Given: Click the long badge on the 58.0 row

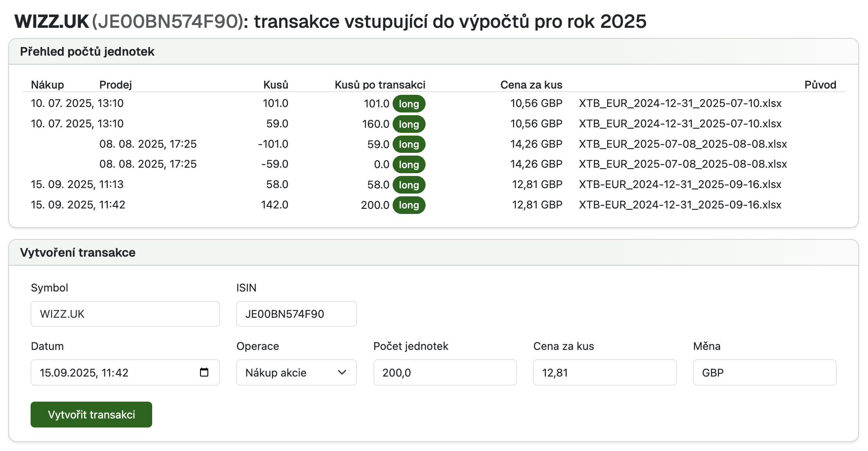Looking at the screenshot, I should tap(409, 185).
